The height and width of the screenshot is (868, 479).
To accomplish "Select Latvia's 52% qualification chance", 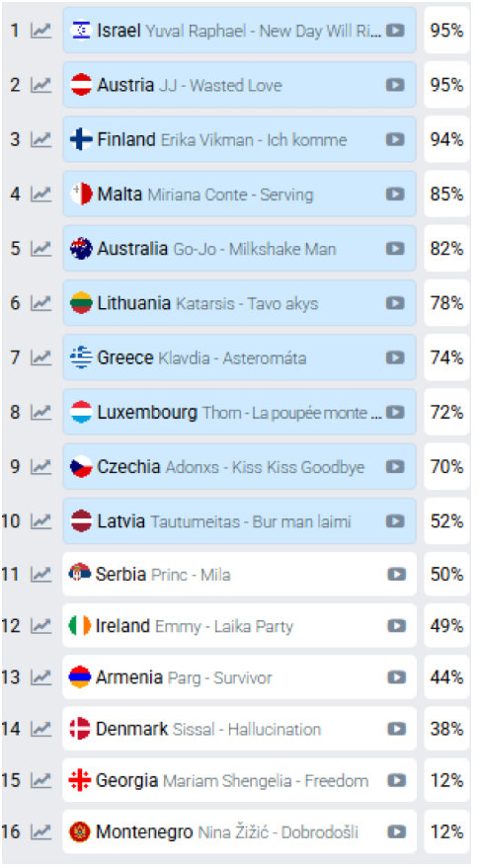I will click(446, 521).
